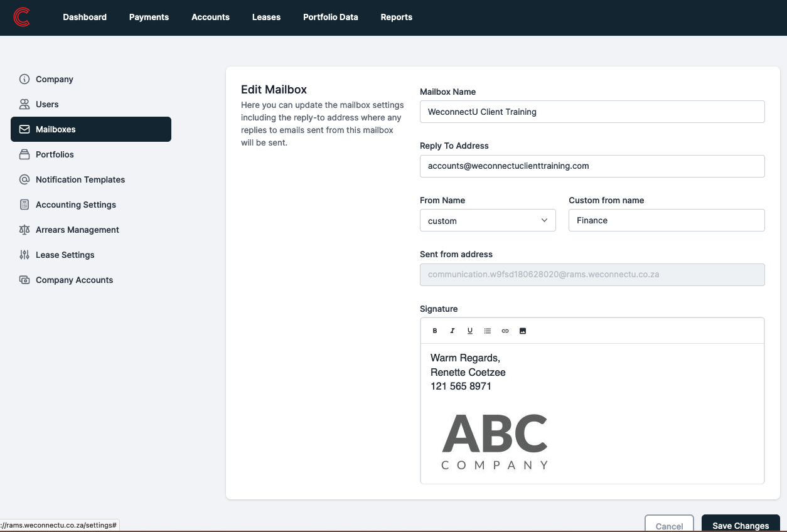Open Accounting Settings
The height and width of the screenshot is (532, 787).
click(x=91, y=205)
